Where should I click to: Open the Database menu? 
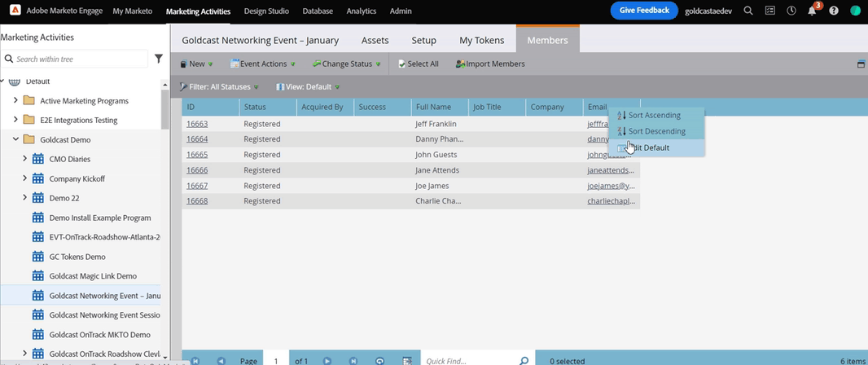(x=318, y=11)
